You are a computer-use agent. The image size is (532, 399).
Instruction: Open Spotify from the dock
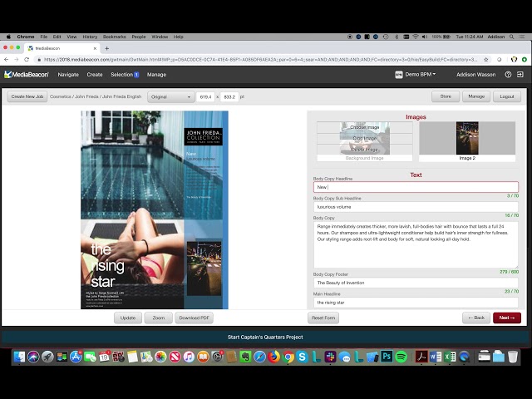coord(401,357)
